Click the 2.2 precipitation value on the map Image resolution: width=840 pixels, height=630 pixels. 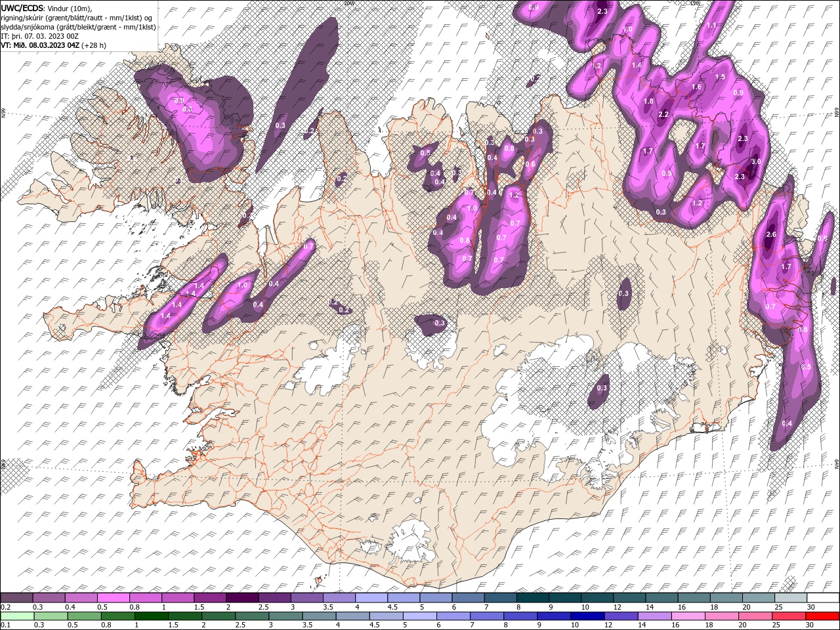pos(663,114)
